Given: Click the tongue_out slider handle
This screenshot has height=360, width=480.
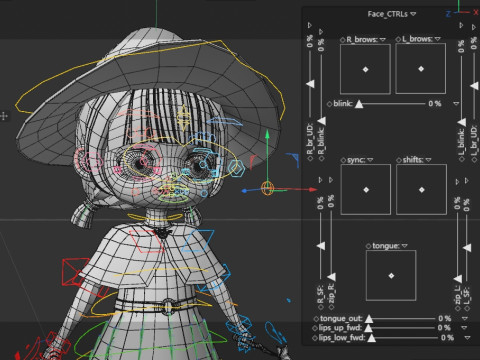Looking at the screenshot, I should point(369,319).
